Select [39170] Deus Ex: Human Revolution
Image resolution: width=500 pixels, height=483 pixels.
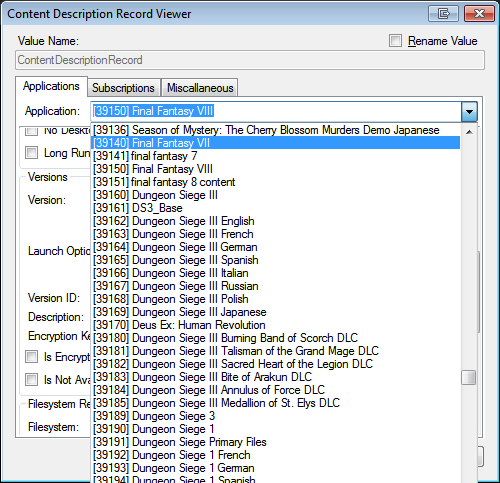click(x=276, y=325)
